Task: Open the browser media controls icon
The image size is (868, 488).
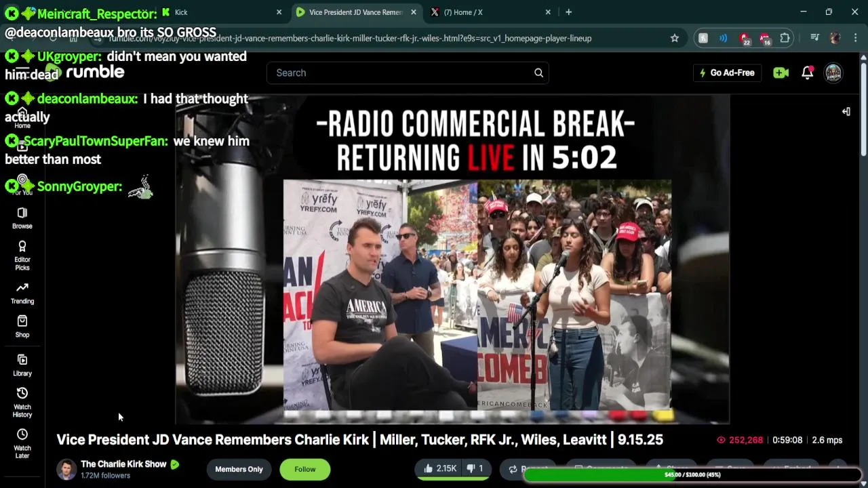Action: pyautogui.click(x=815, y=38)
